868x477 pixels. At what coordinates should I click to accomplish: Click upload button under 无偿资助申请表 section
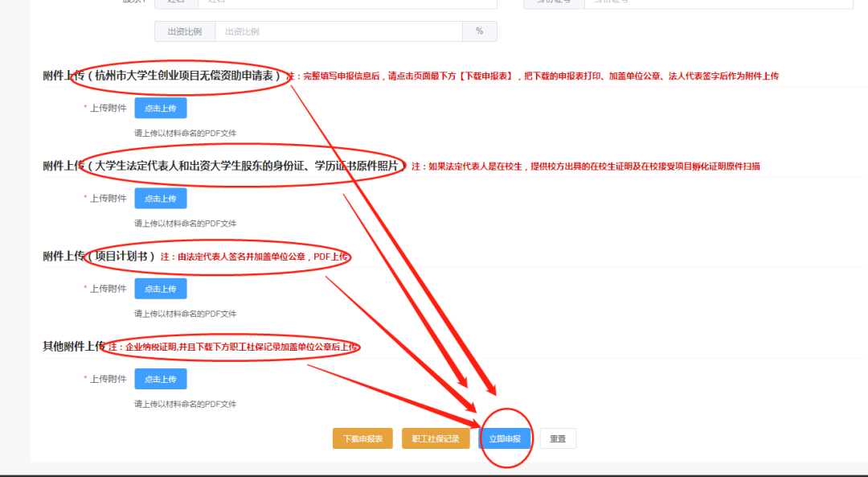point(161,108)
